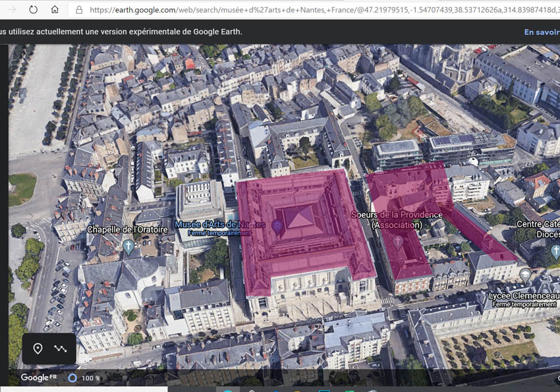Open the Soeurs de la Providence label
Viewport: 560px width, 392px height.
(397, 219)
